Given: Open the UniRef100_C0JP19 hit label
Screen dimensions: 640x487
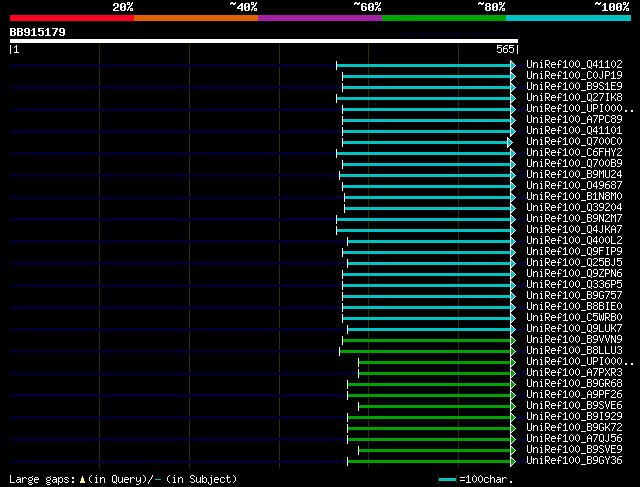Looking at the screenshot, I should [574, 76].
